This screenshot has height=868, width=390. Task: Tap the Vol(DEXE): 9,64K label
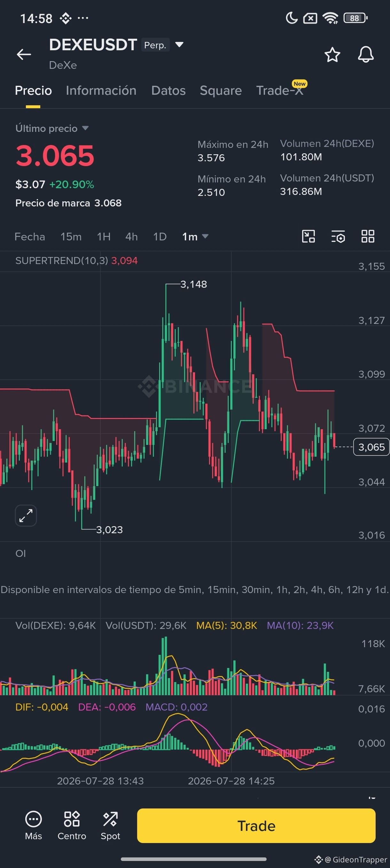pyautogui.click(x=56, y=625)
